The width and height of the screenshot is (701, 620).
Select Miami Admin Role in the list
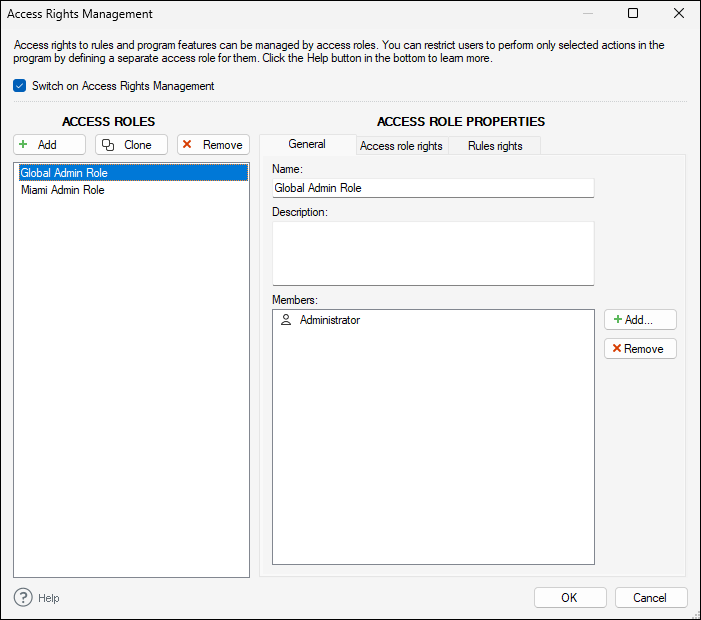(63, 190)
